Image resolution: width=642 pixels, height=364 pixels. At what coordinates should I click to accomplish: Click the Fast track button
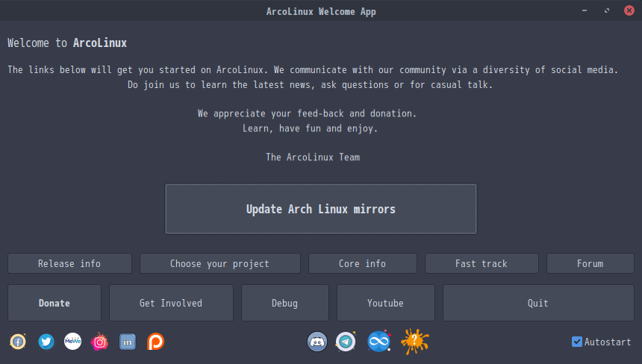pyautogui.click(x=481, y=263)
